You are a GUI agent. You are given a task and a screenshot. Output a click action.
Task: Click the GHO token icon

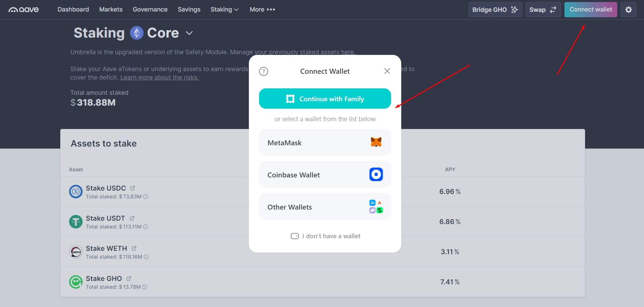click(76, 282)
